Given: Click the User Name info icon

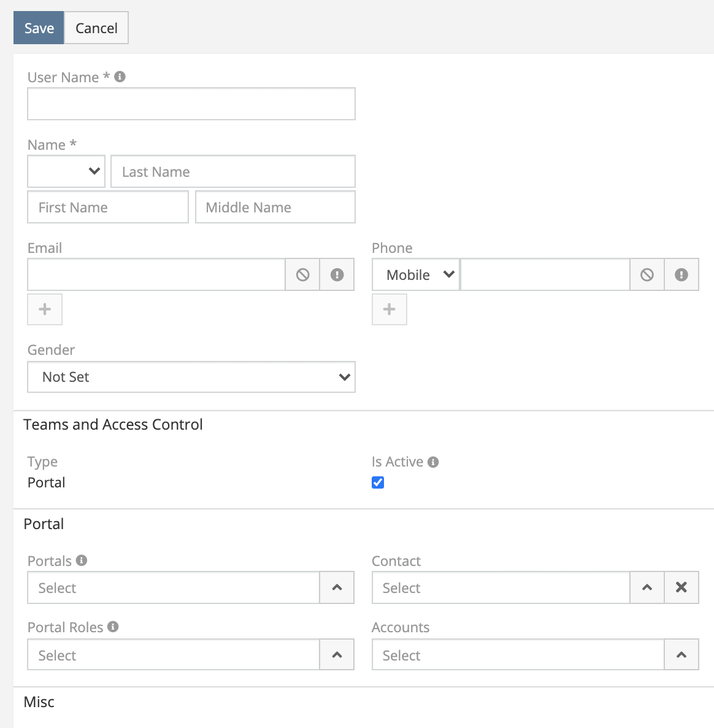Looking at the screenshot, I should click(120, 77).
